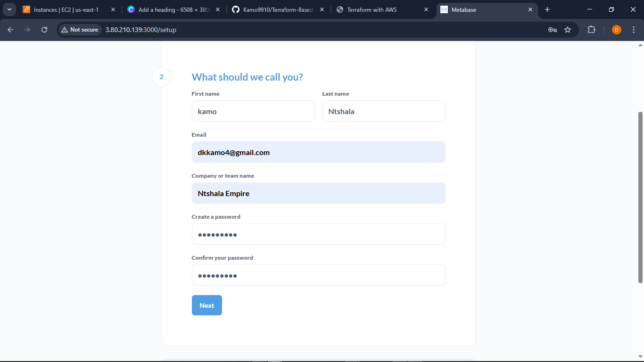Screen dimensions: 644x362
Task: Click the vertical page scrollbar
Action: (640, 197)
